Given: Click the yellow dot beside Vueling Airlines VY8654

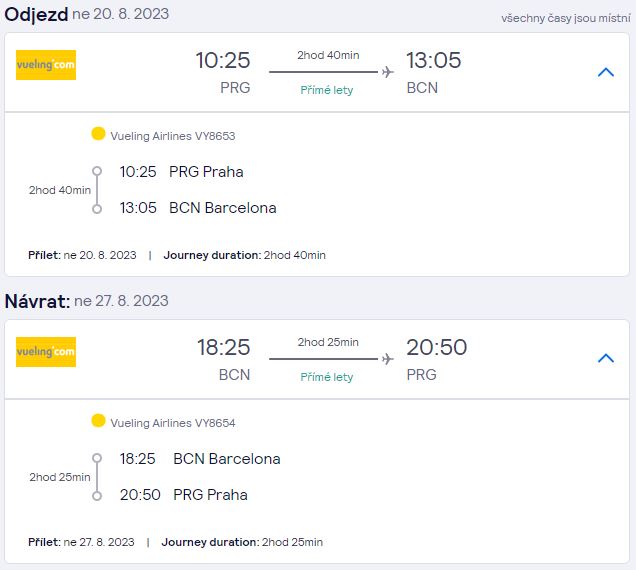Looking at the screenshot, I should click(98, 420).
